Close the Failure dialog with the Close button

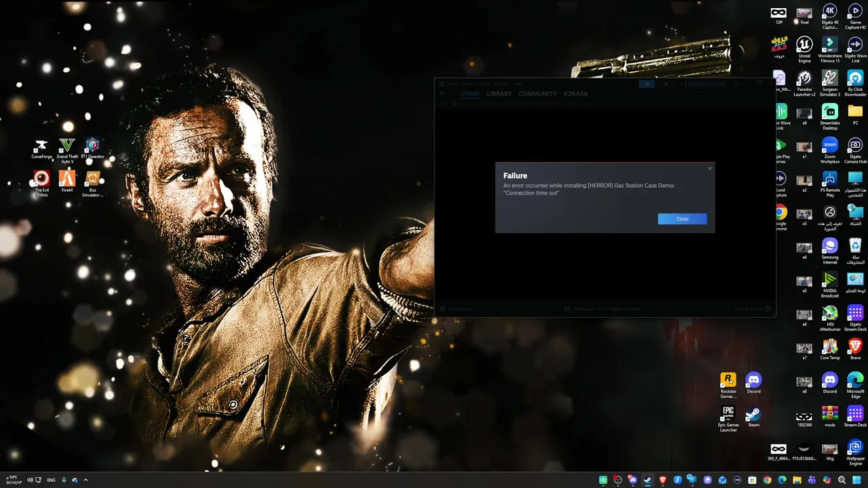pyautogui.click(x=682, y=219)
